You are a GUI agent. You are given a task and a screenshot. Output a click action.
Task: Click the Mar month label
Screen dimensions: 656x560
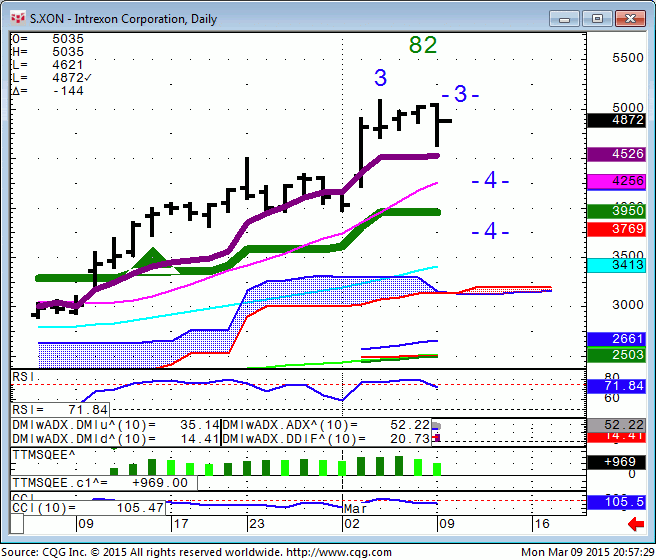pyautogui.click(x=355, y=509)
